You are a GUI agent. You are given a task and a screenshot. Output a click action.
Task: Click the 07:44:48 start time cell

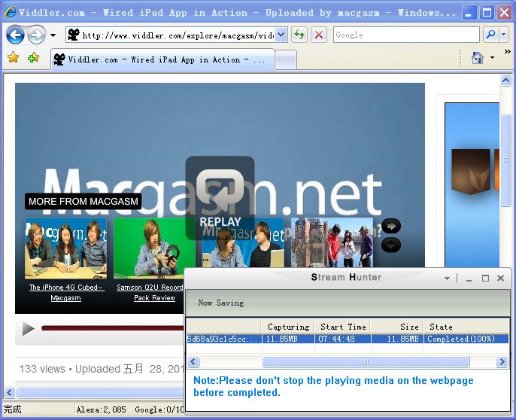[x=343, y=339]
